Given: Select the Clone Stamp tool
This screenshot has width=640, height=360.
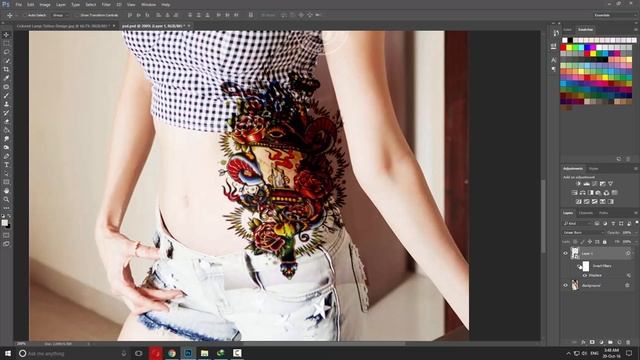Looking at the screenshot, I should (x=6, y=104).
